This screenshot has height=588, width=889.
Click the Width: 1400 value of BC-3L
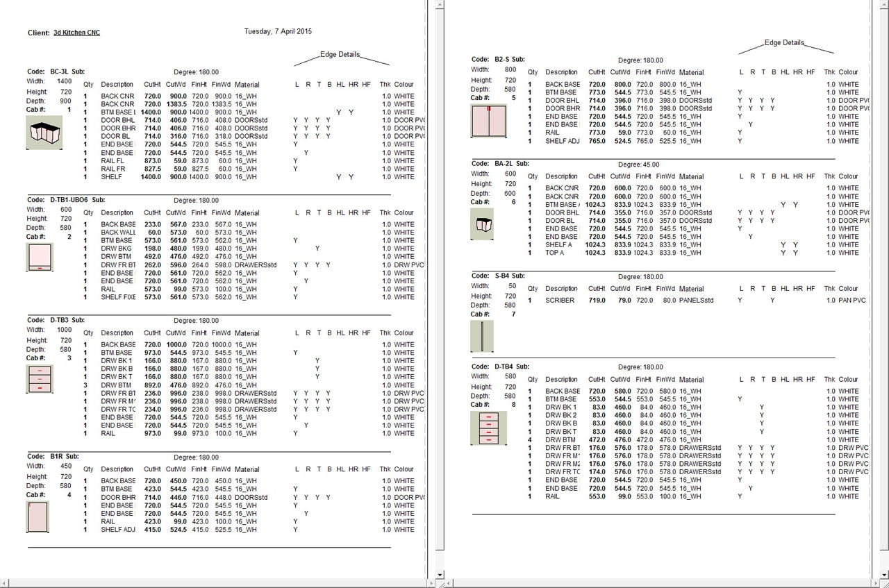tap(64, 81)
